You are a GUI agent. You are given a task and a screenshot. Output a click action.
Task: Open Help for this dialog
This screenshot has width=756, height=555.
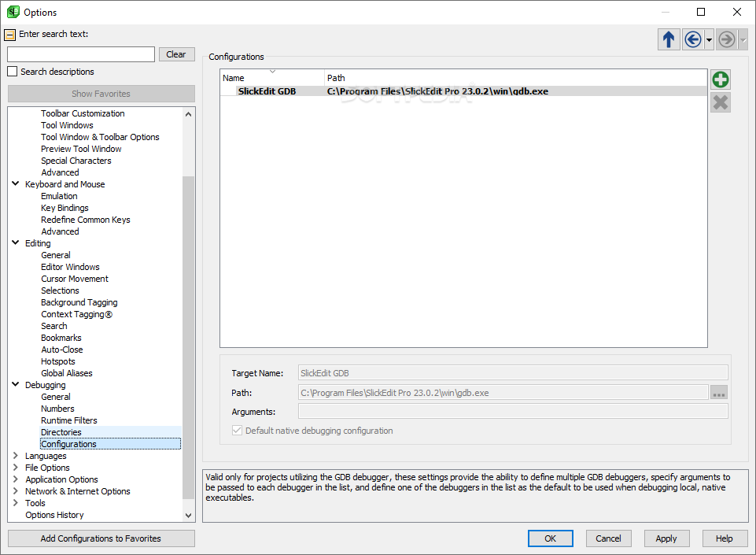click(x=725, y=538)
